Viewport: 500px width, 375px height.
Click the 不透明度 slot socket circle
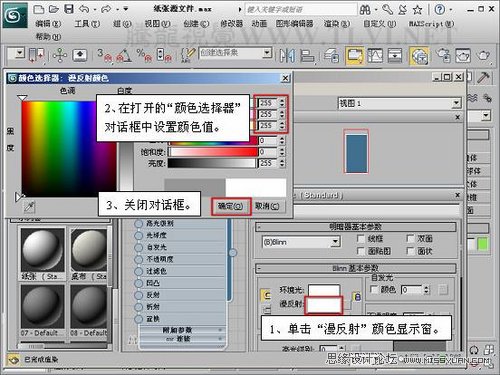[x=138, y=259]
